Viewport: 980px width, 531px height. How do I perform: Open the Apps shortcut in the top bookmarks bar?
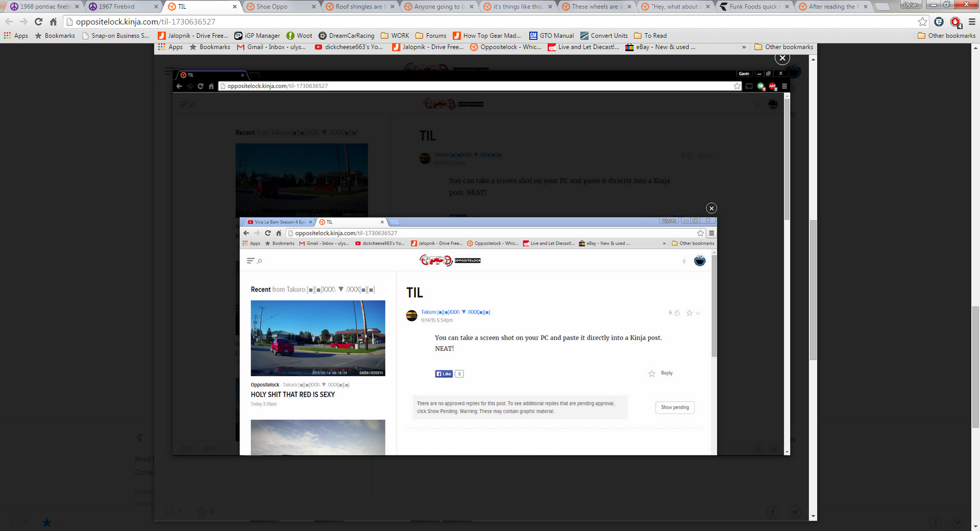point(16,36)
